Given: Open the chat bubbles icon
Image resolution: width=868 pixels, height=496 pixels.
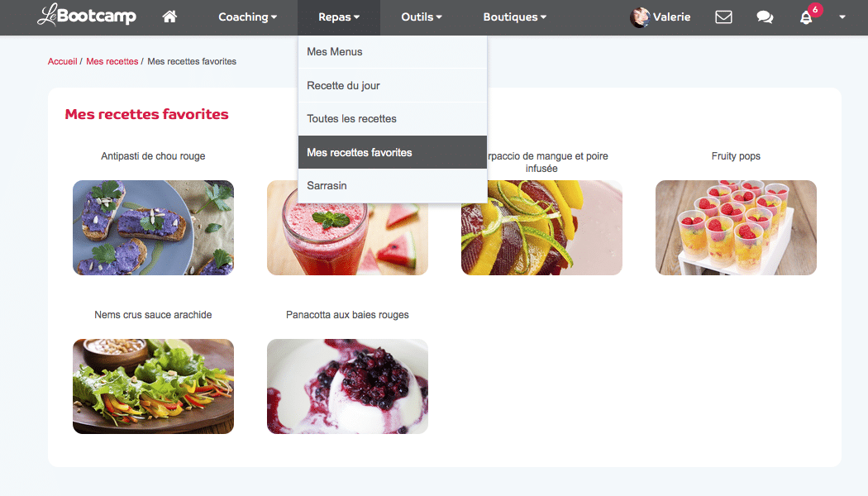Looking at the screenshot, I should click(765, 17).
